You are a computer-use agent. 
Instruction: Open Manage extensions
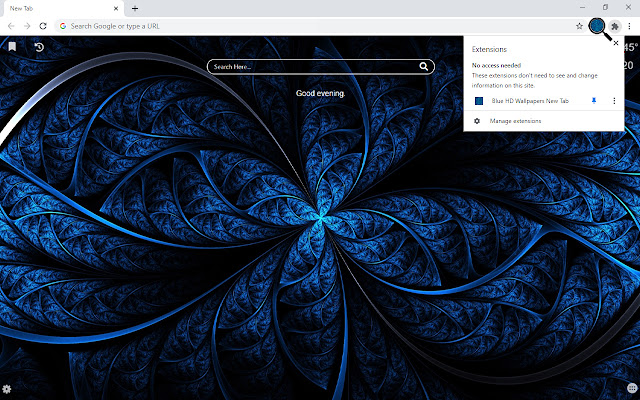515,121
